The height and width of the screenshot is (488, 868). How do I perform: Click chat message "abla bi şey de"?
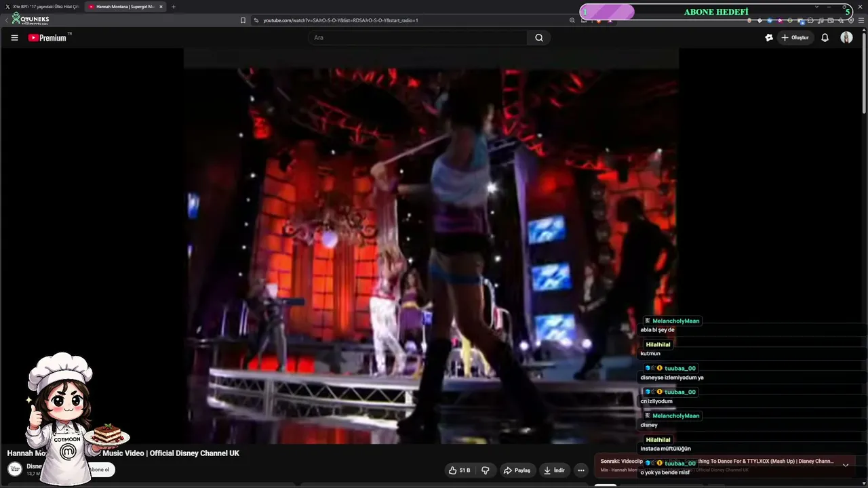coord(657,330)
